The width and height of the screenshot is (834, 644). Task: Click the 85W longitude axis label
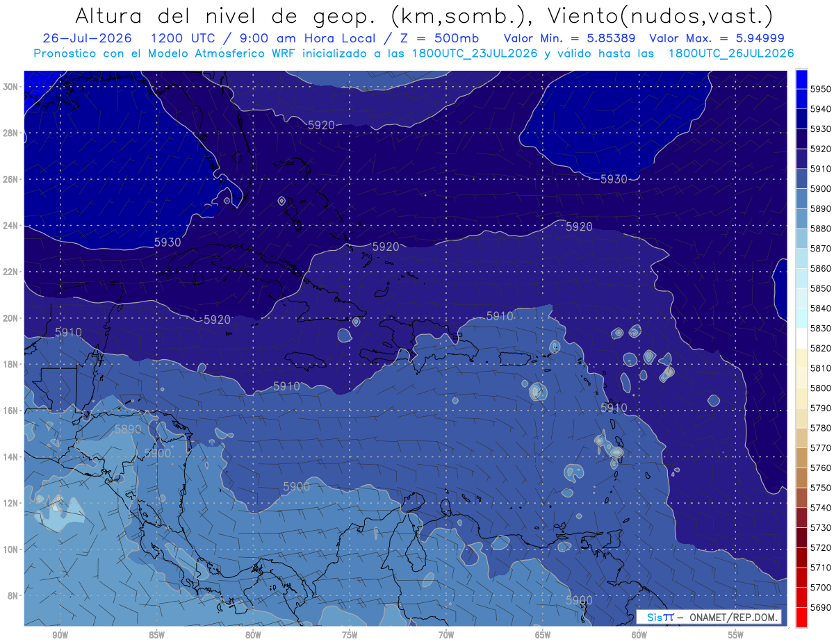click(157, 635)
